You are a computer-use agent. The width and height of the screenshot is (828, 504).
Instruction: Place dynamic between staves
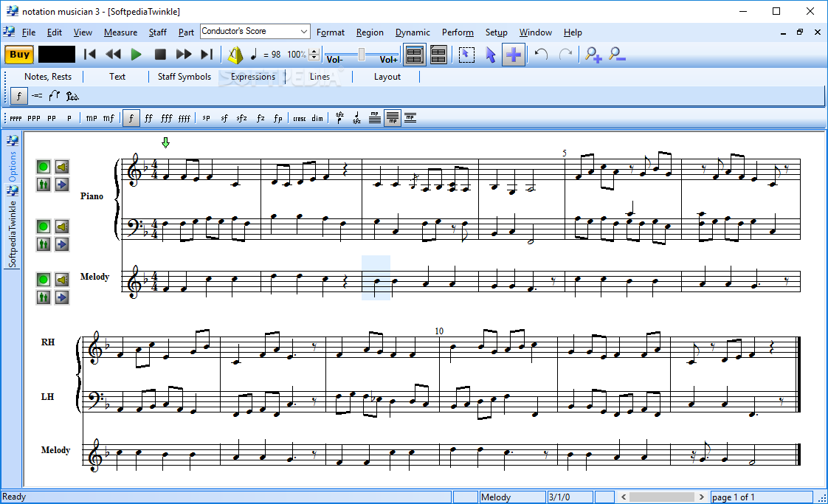[410, 118]
